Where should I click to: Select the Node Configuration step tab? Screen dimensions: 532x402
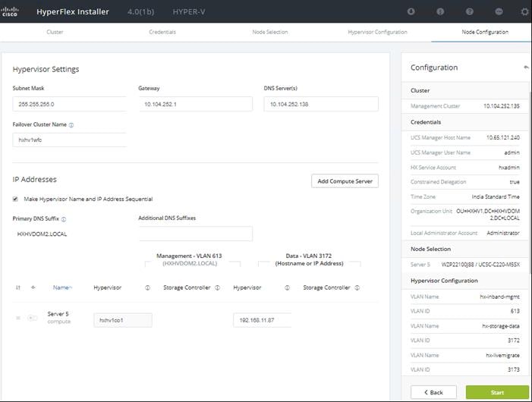(485, 32)
